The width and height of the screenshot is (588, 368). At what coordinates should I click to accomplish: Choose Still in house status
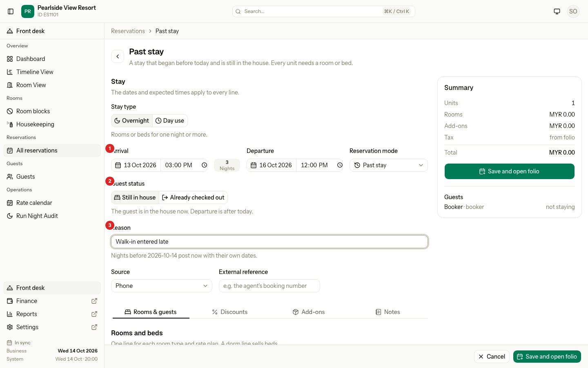coord(135,197)
